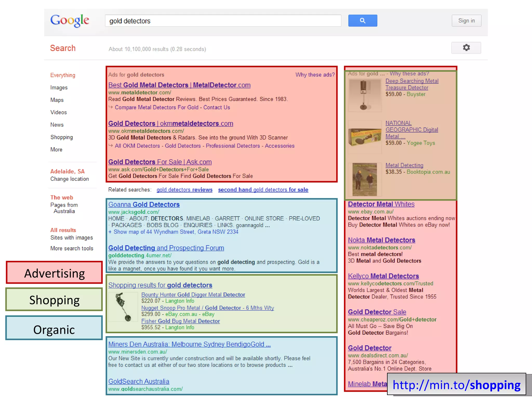The height and width of the screenshot is (399, 532).
Task: Click the Accessories sitelink
Action: point(280,146)
